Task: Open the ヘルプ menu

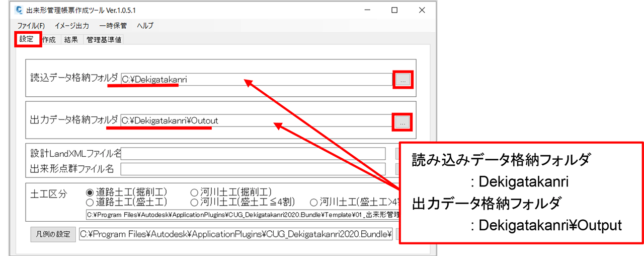Action: coord(145,26)
